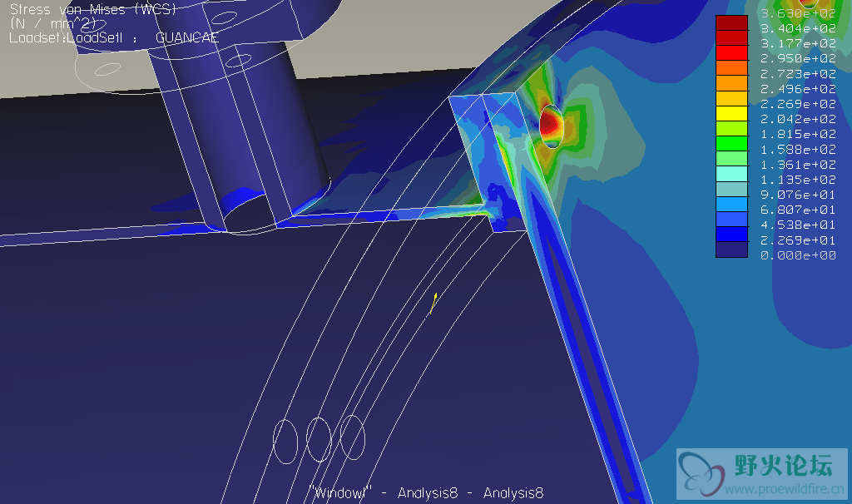This screenshot has height=504, width=852.
Task: Click legend value 1.815e+02
Action: point(798,134)
